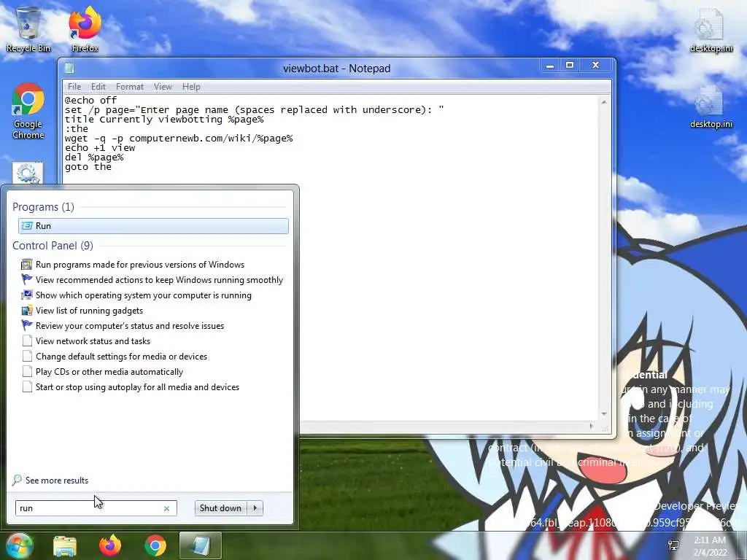
Task: Click Notepad vertical scrollbar down arrow
Action: click(604, 415)
